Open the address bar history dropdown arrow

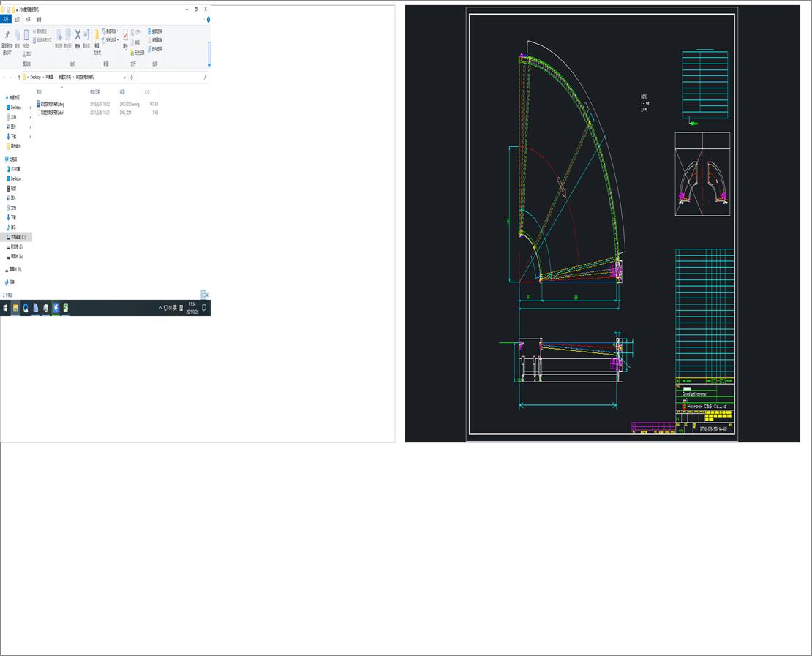tap(124, 77)
